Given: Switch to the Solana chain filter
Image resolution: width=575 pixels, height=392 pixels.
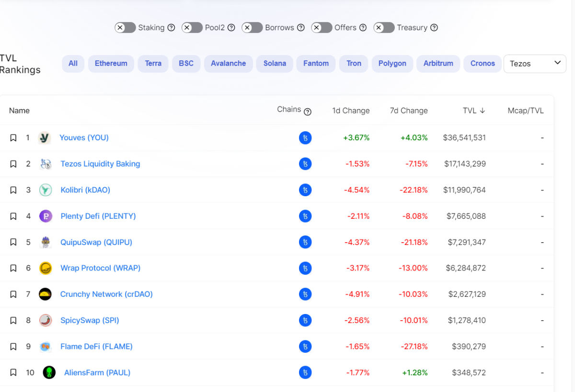Looking at the screenshot, I should 275,64.
